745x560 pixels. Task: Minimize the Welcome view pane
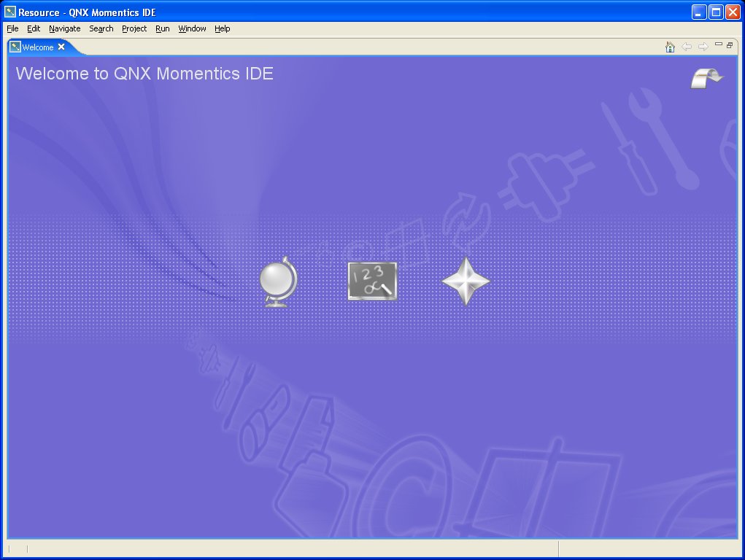pyautogui.click(x=719, y=45)
